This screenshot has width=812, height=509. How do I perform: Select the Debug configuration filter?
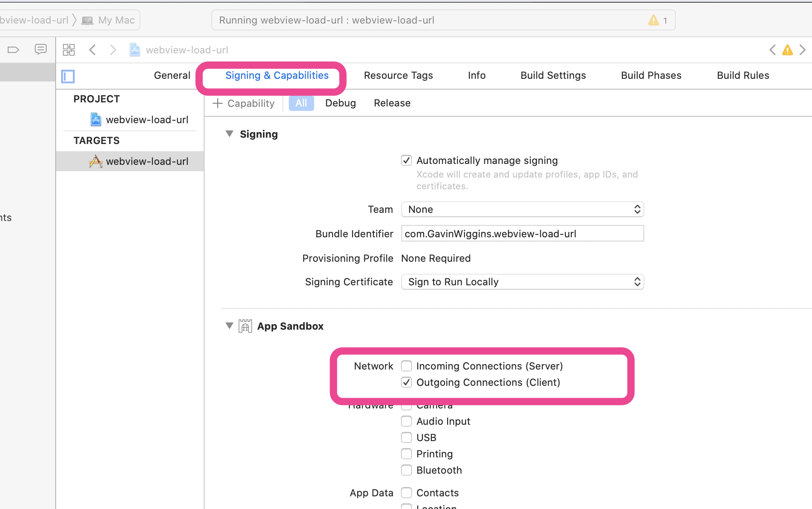coord(340,103)
